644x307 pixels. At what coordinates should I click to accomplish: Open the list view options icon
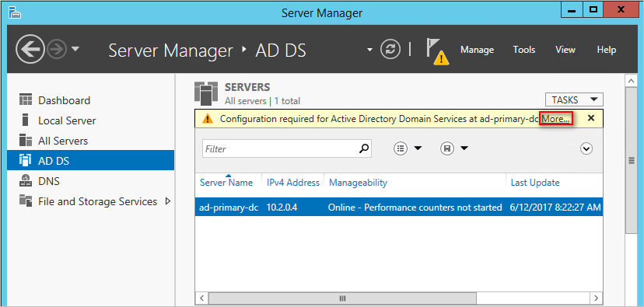click(x=401, y=148)
